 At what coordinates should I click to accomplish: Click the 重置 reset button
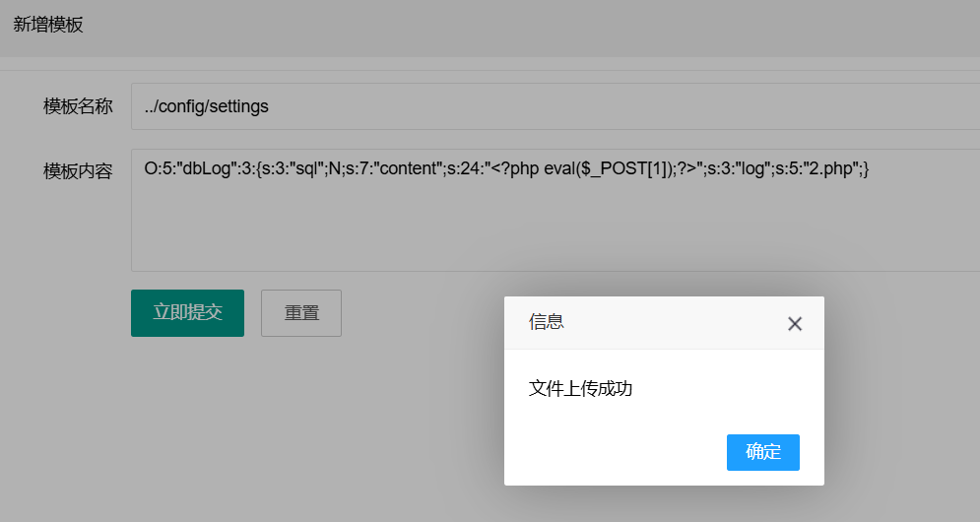pyautogui.click(x=301, y=313)
